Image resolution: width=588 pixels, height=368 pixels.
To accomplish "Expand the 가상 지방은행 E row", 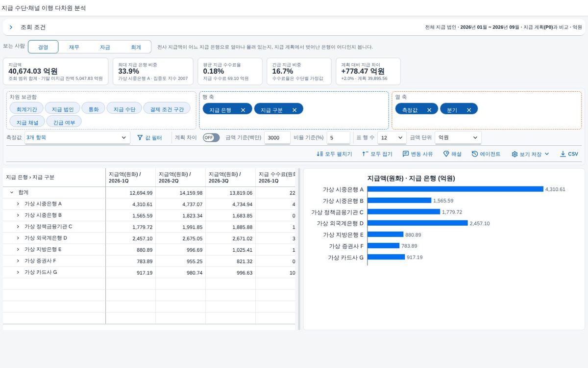I will point(18,249).
